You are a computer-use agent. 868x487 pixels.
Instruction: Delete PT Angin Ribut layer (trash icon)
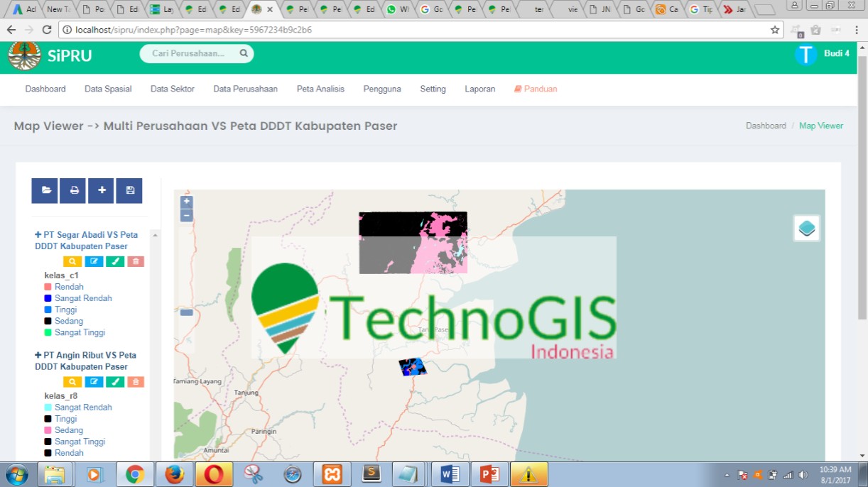tap(136, 382)
